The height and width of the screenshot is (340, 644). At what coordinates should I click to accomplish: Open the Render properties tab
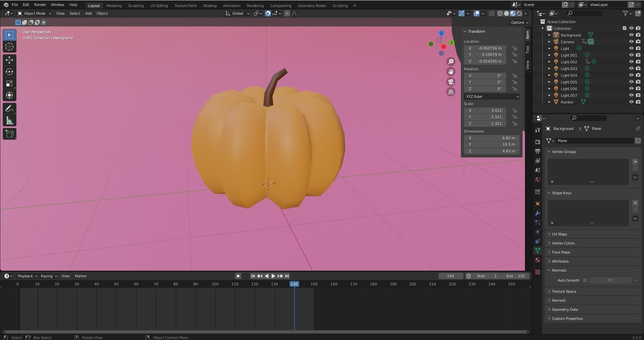[538, 142]
